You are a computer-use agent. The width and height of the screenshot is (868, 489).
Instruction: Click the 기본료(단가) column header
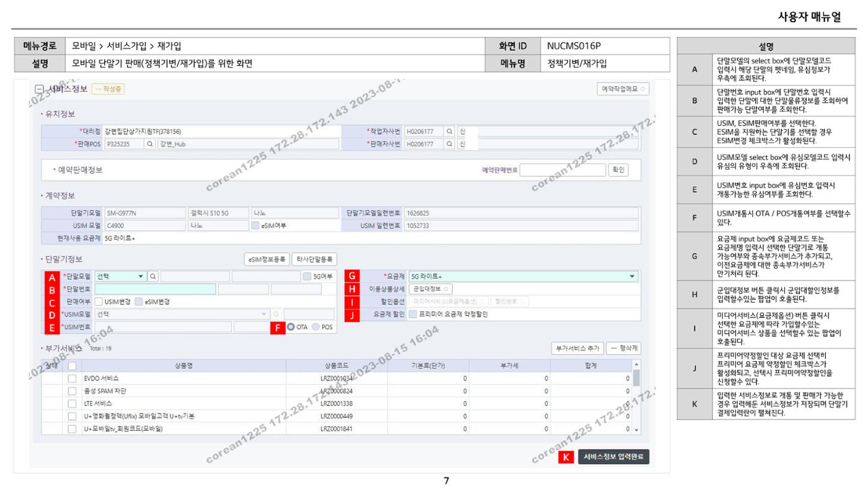tap(428, 366)
